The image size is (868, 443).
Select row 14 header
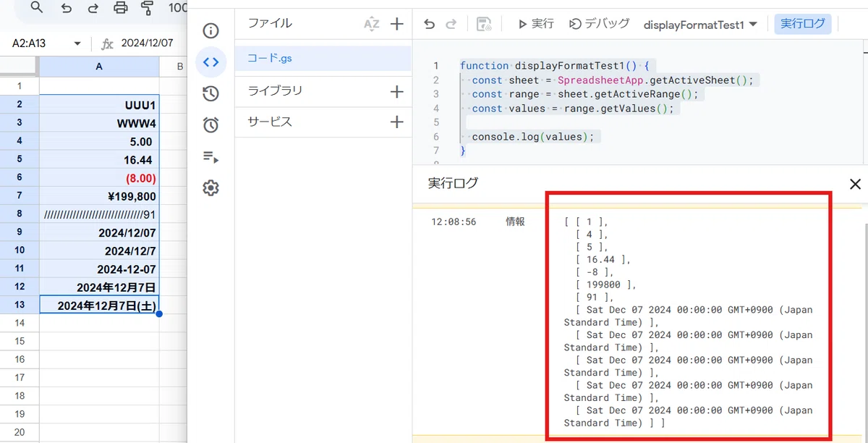(x=20, y=323)
